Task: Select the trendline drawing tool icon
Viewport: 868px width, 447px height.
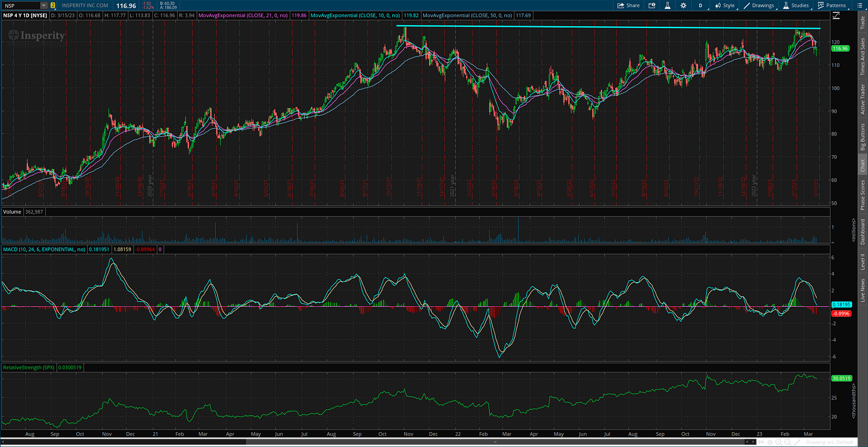Action: 797,442
